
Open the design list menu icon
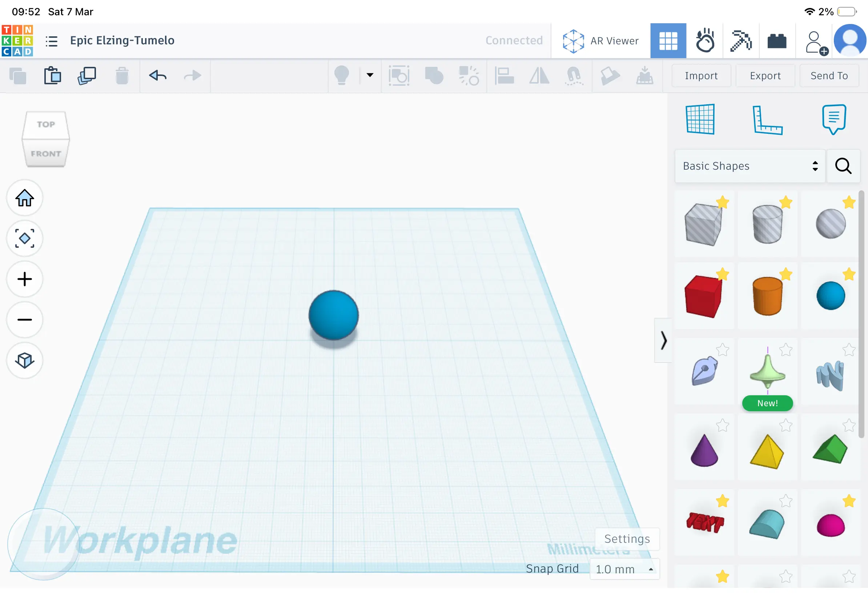[51, 41]
